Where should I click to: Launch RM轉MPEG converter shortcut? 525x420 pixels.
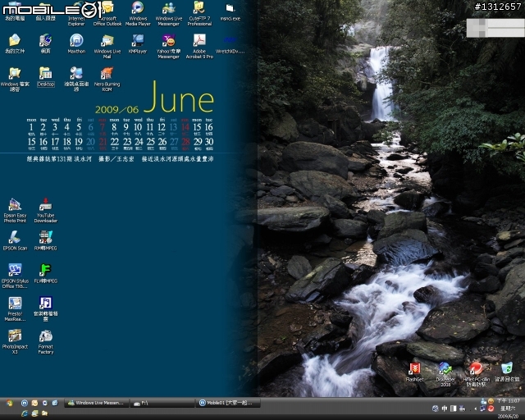point(46,240)
